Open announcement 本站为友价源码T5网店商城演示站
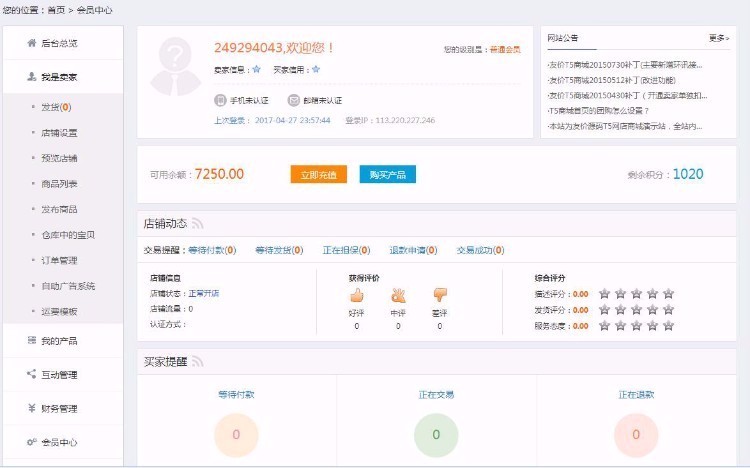Screen dimensions: 750x468 625,126
